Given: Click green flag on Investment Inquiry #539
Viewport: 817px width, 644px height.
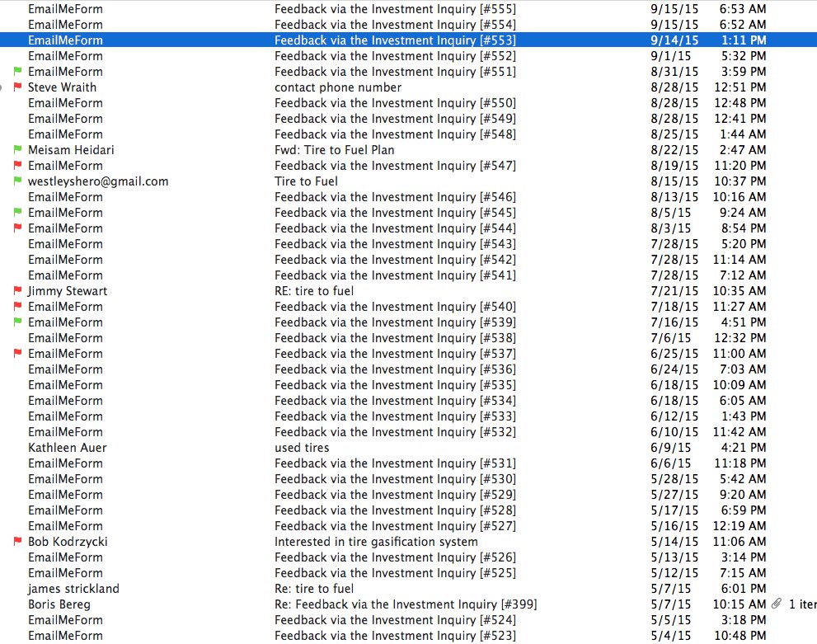Looking at the screenshot, I should (17, 322).
